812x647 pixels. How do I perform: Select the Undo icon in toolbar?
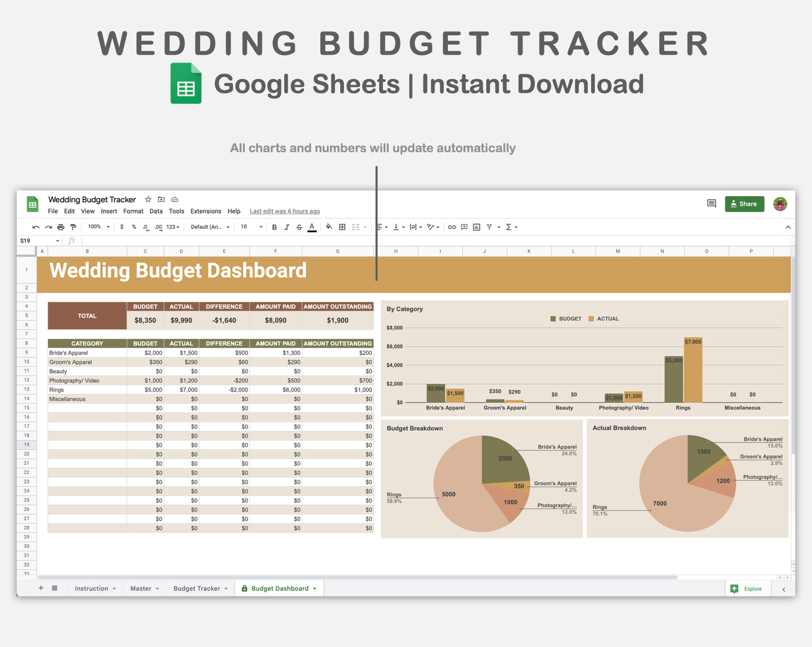(x=35, y=227)
